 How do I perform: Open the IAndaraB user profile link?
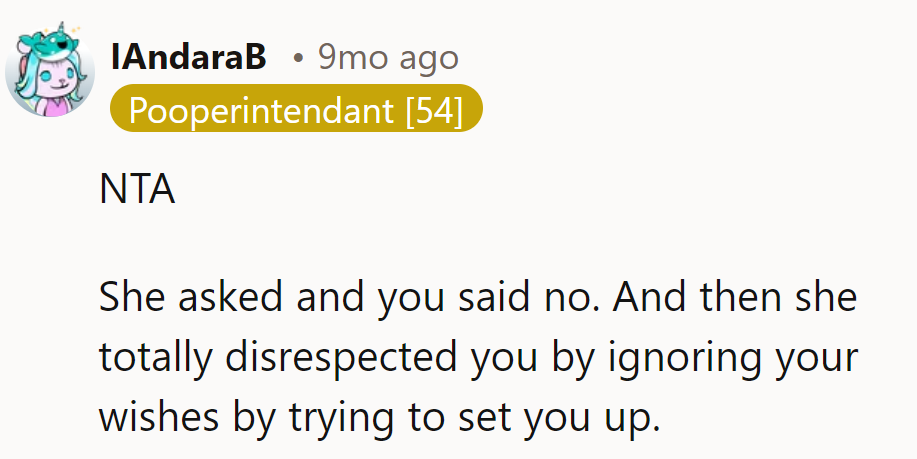tap(189, 57)
